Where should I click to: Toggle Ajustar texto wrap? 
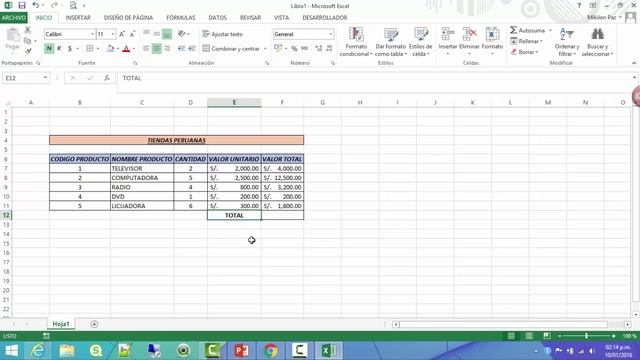pyautogui.click(x=222, y=34)
